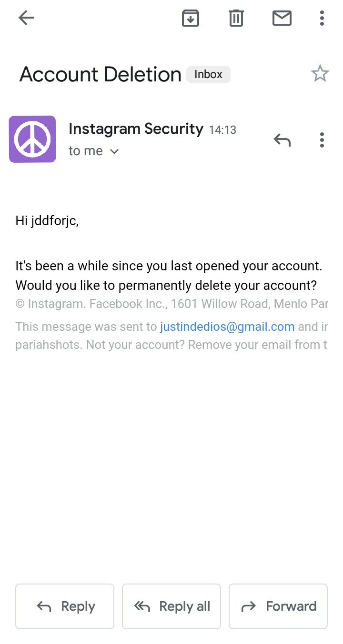Delete the email with trash icon
Screen dimensions: 343x644
(x=236, y=18)
